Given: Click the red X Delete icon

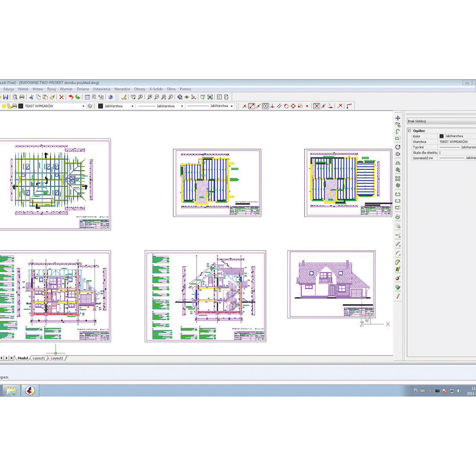Looking at the screenshot, I should coord(61,97).
